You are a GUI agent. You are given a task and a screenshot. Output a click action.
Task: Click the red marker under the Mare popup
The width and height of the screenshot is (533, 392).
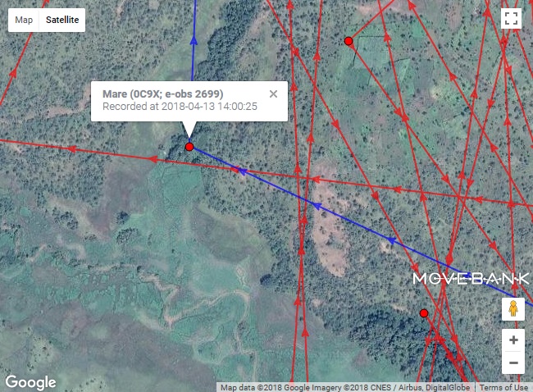(x=189, y=147)
